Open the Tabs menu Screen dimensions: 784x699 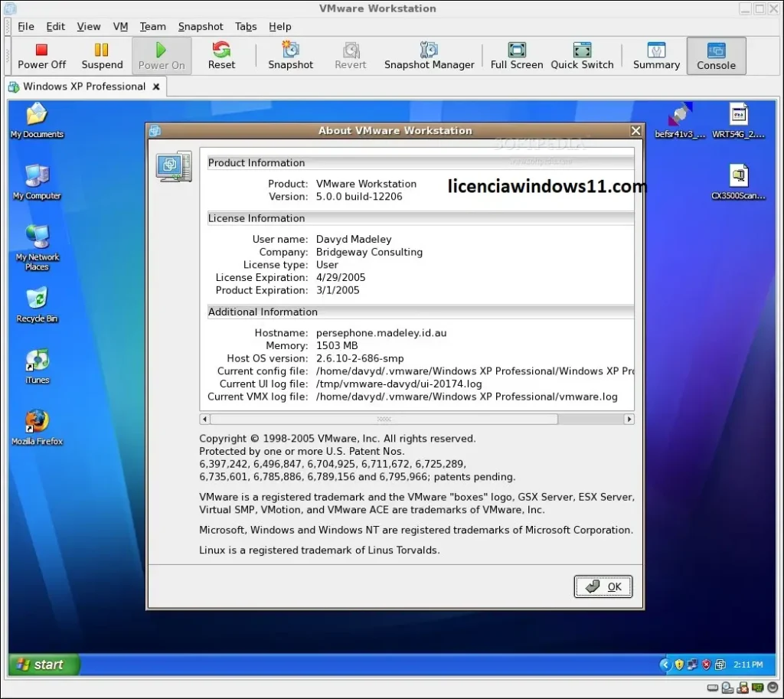pos(246,27)
